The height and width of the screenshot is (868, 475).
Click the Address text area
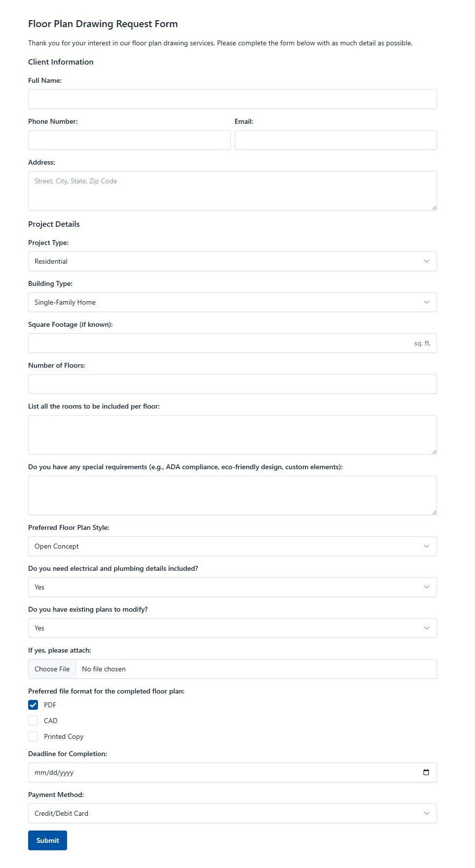point(232,191)
